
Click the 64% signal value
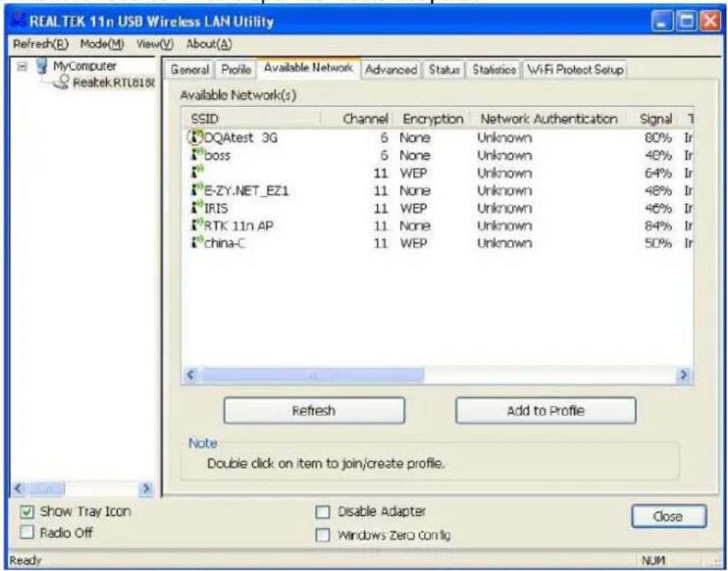pyautogui.click(x=658, y=173)
